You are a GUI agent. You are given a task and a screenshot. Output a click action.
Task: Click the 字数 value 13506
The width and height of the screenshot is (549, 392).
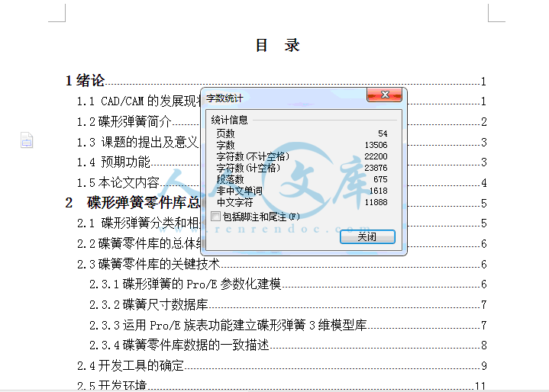pyautogui.click(x=376, y=145)
